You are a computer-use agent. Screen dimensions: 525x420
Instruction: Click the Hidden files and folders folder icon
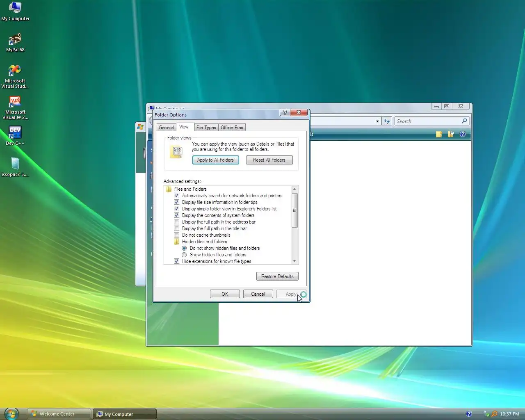[x=176, y=242]
